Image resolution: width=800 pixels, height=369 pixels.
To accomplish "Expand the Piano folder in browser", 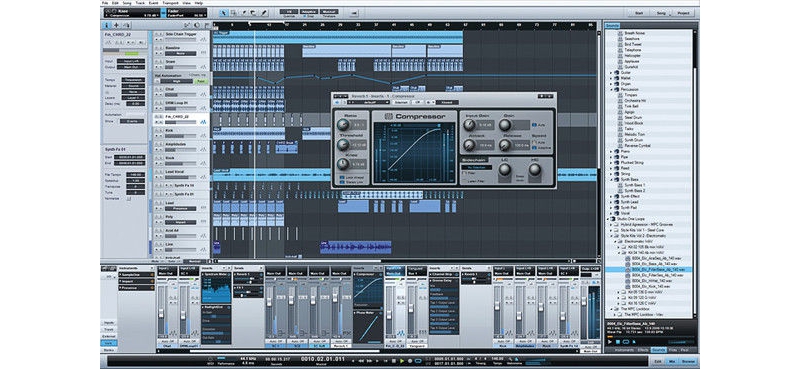I will tap(611, 151).
